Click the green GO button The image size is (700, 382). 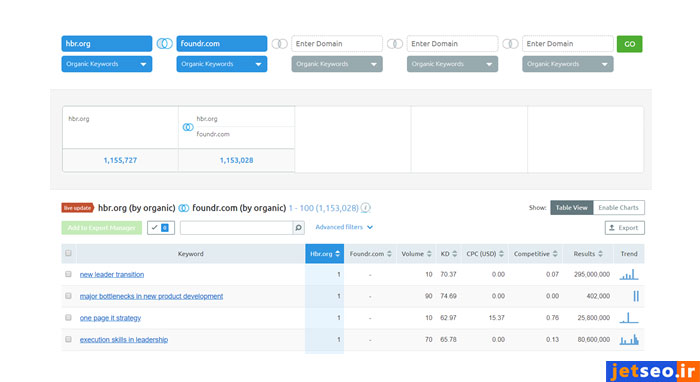[629, 44]
